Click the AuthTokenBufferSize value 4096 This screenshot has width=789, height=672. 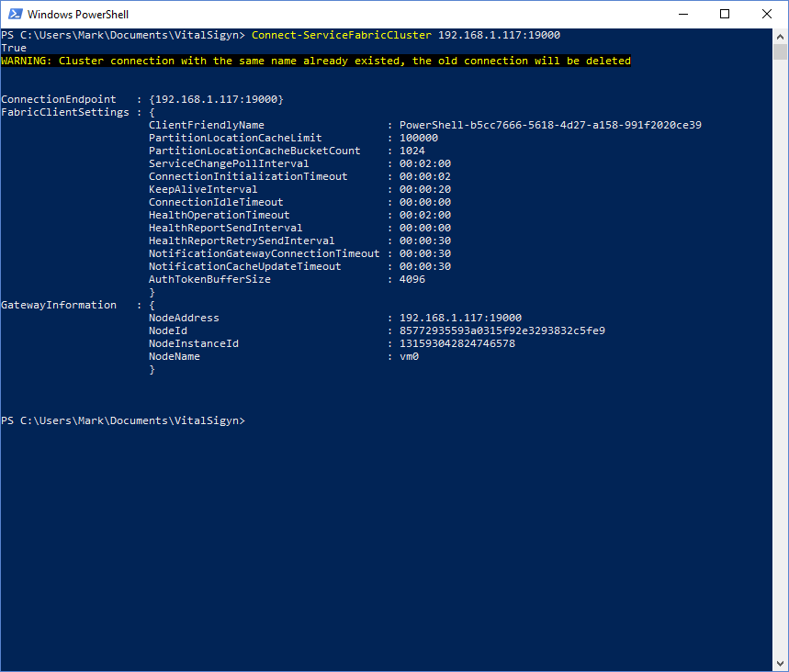pyautogui.click(x=412, y=279)
